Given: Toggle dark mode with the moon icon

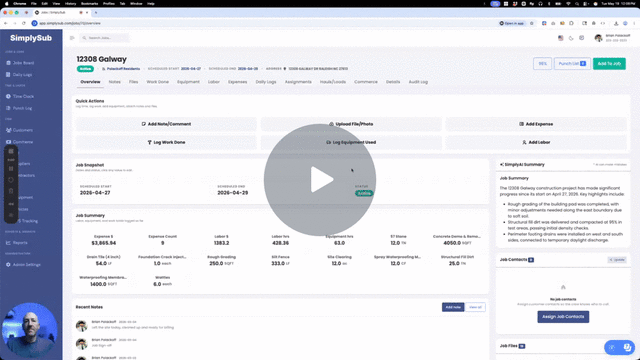Looking at the screenshot, I should [571, 38].
